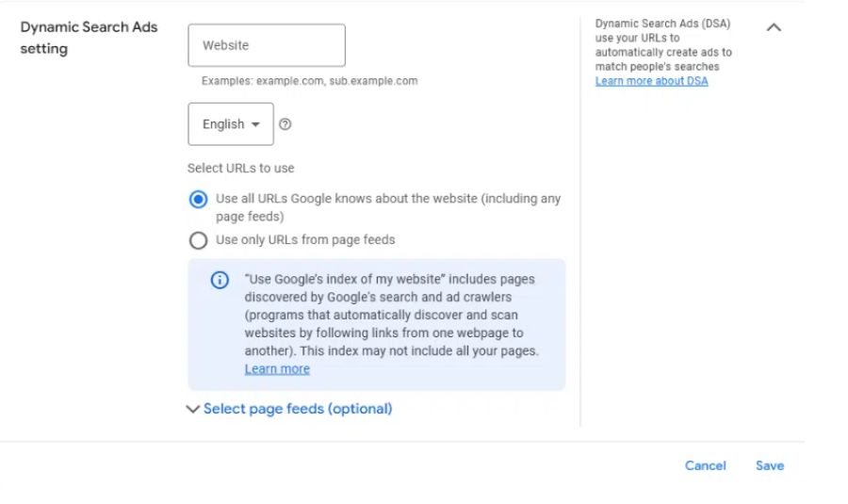This screenshot has width=848, height=504.
Task: Click the "Examples: example.com" helper text
Action: 309,81
